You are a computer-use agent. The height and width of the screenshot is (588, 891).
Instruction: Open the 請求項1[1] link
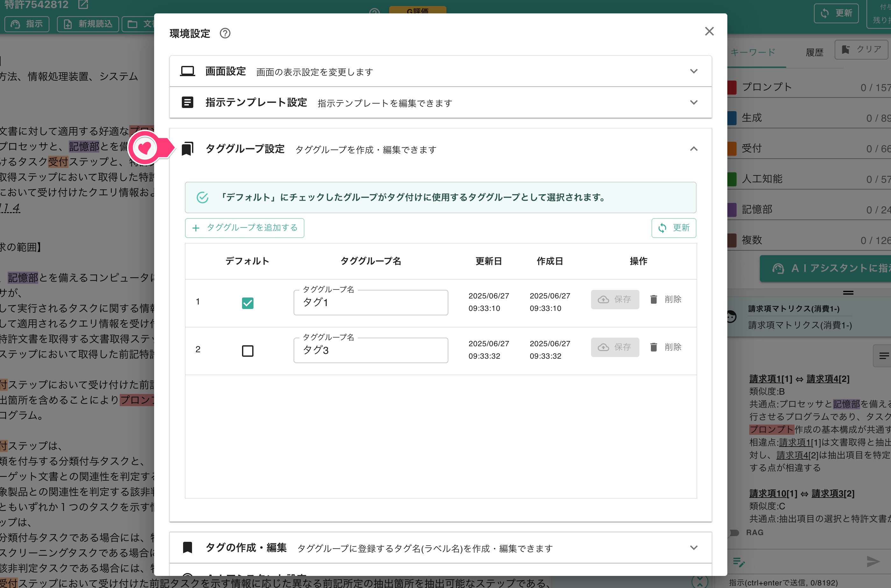(x=770, y=379)
